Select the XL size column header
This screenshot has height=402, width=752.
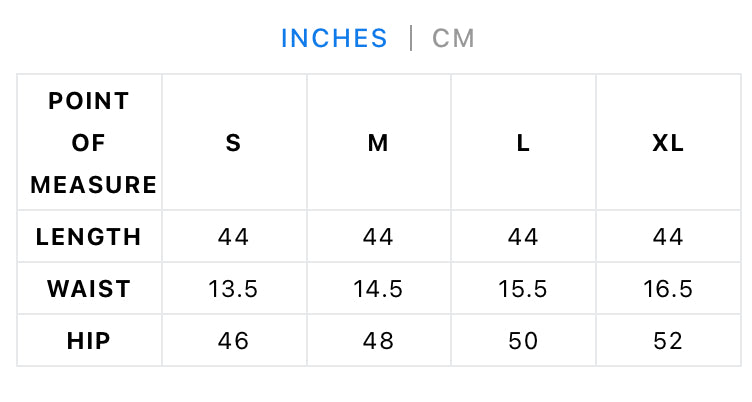point(668,143)
